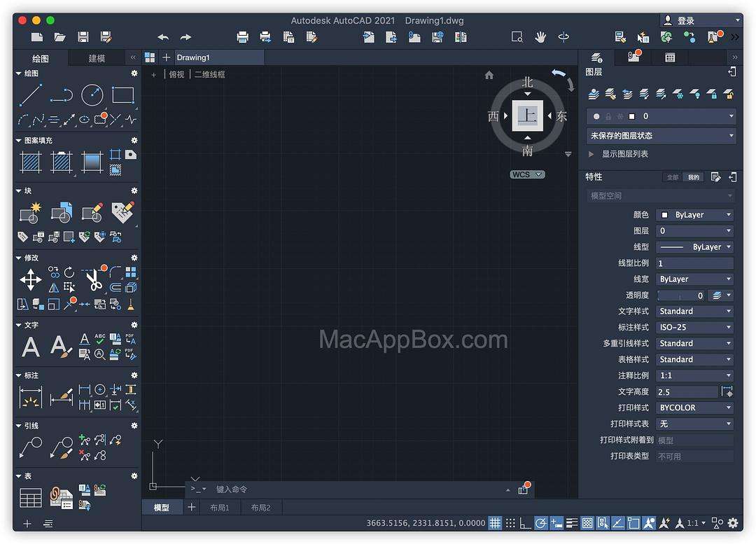The image size is (756, 544).
Task: Select the Multiline Text tool
Action: (30, 347)
